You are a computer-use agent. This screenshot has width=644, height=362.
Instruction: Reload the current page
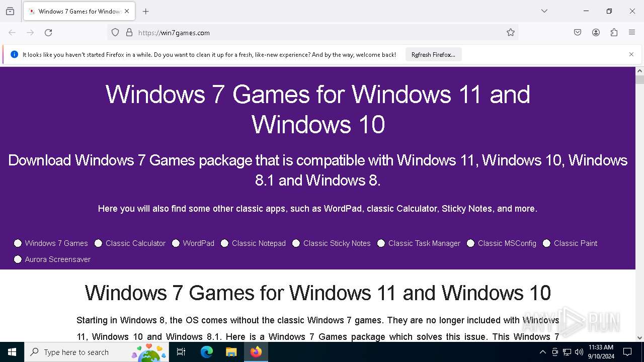coord(48,33)
